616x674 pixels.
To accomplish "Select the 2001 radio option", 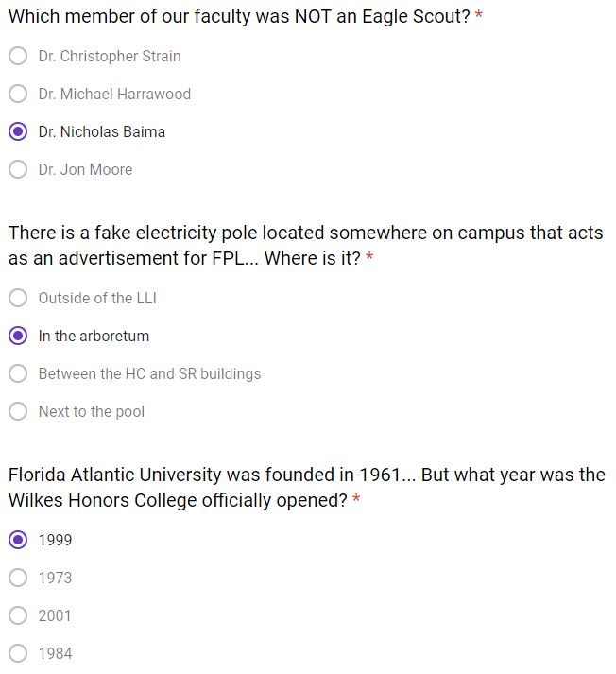I will click(x=18, y=615).
